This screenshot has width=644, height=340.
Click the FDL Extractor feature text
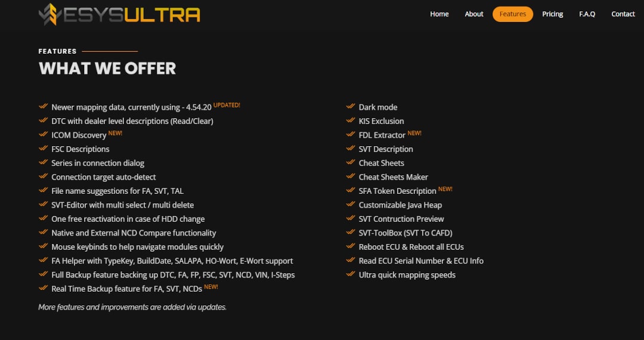point(382,135)
